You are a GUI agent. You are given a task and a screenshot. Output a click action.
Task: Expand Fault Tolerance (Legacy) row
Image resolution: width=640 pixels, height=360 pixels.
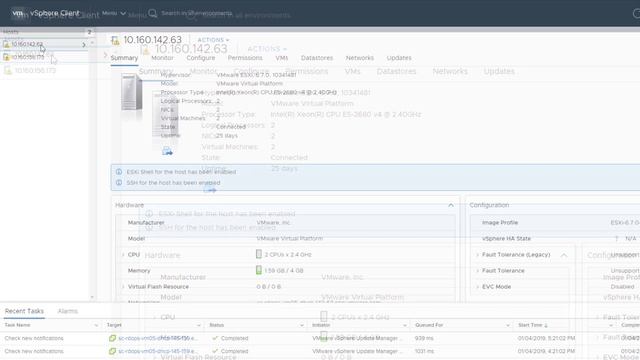477,255
